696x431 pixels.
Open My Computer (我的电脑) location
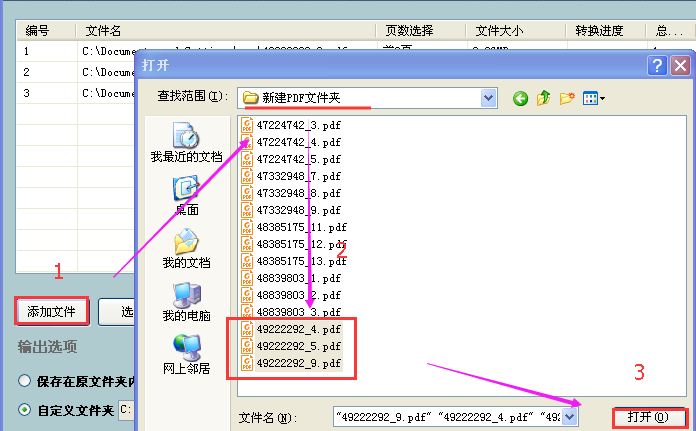(186, 301)
